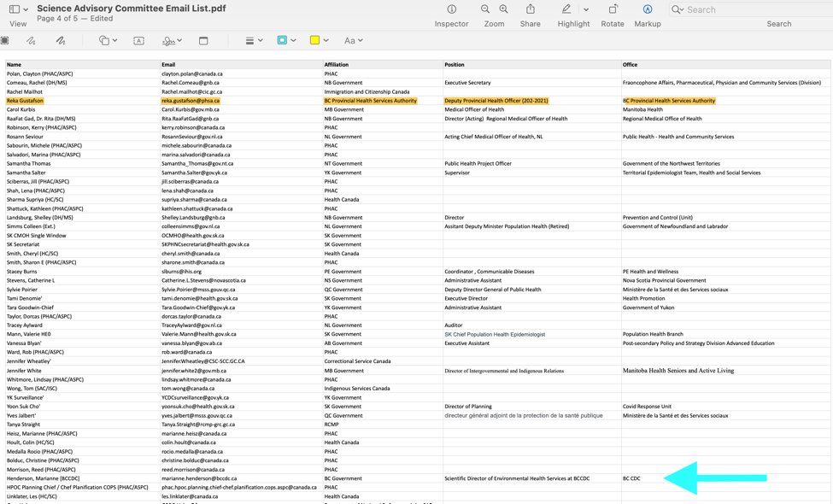The height and width of the screenshot is (504, 833).
Task: Click the Position column header
Action: click(x=455, y=65)
